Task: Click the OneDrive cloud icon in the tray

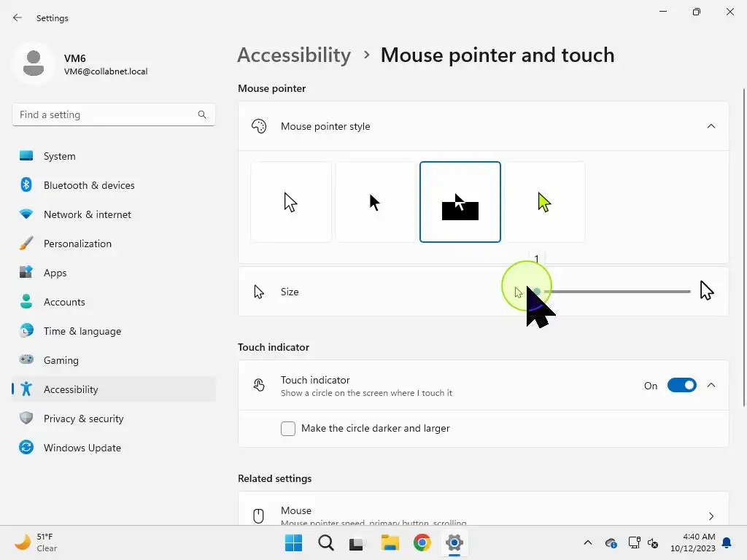Action: click(611, 542)
